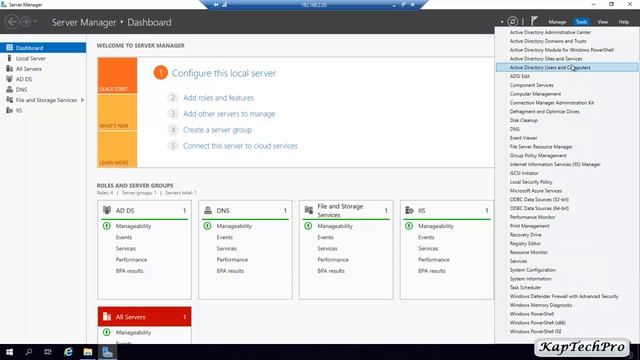Select the Dashboard icon in sidebar
Viewport: 640px width, 360px height.
click(9, 48)
